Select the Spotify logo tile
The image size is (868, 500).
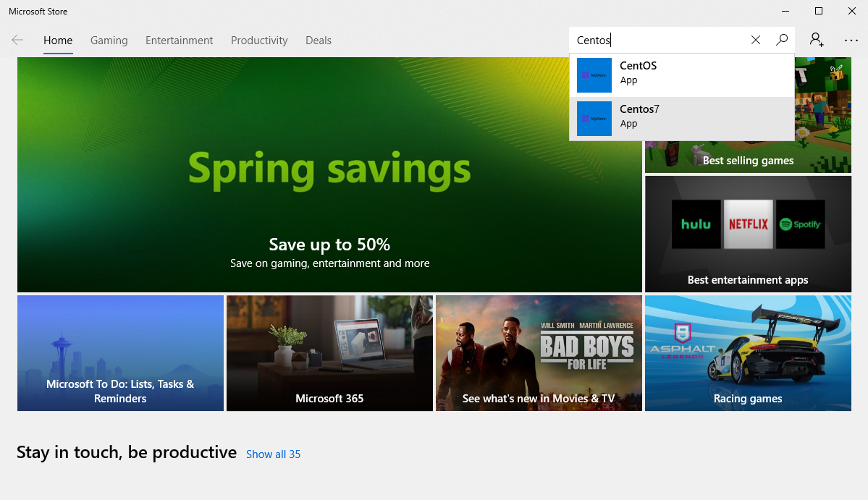coord(800,224)
